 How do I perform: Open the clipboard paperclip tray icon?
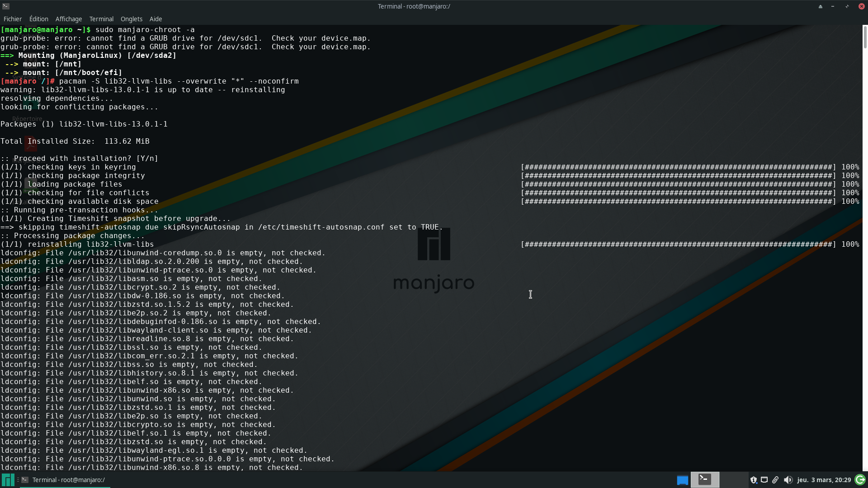point(775,480)
